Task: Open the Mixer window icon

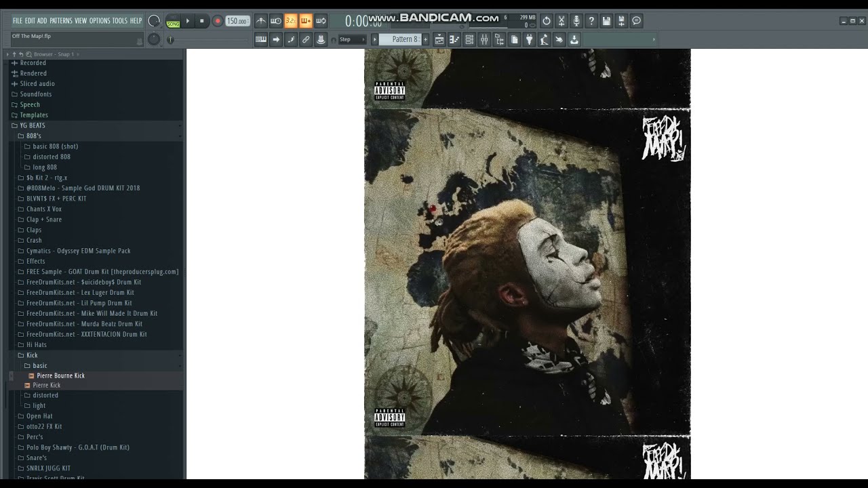Action: (484, 39)
